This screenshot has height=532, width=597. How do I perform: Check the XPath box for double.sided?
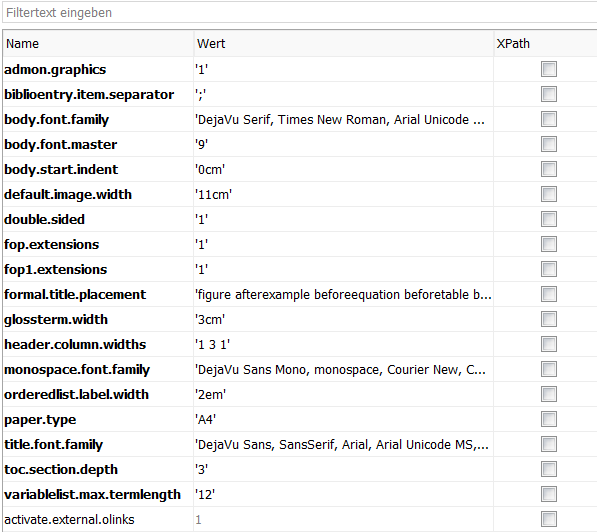[549, 219]
